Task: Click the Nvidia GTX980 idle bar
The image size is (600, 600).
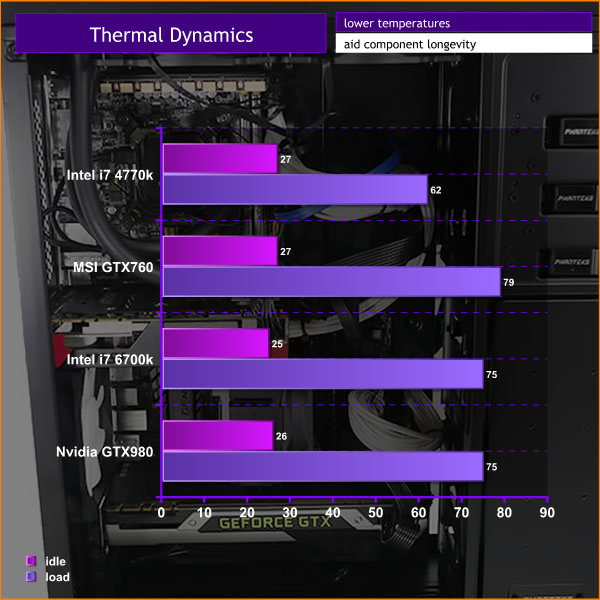Action: pos(218,435)
